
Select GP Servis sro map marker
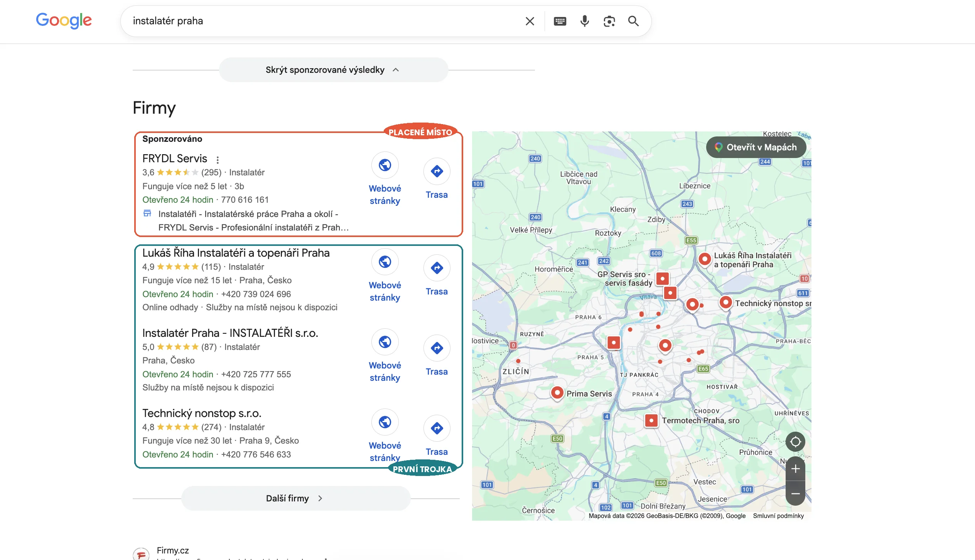point(662,278)
